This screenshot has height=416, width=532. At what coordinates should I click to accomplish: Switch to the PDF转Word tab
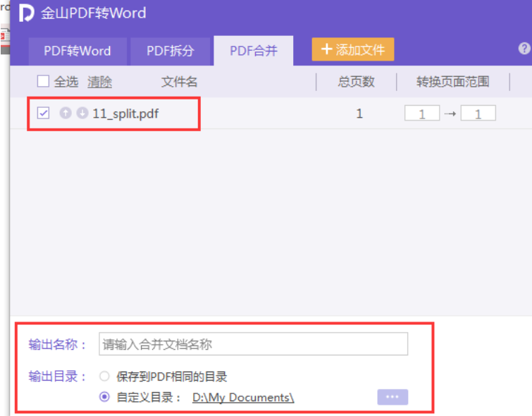[x=78, y=51]
